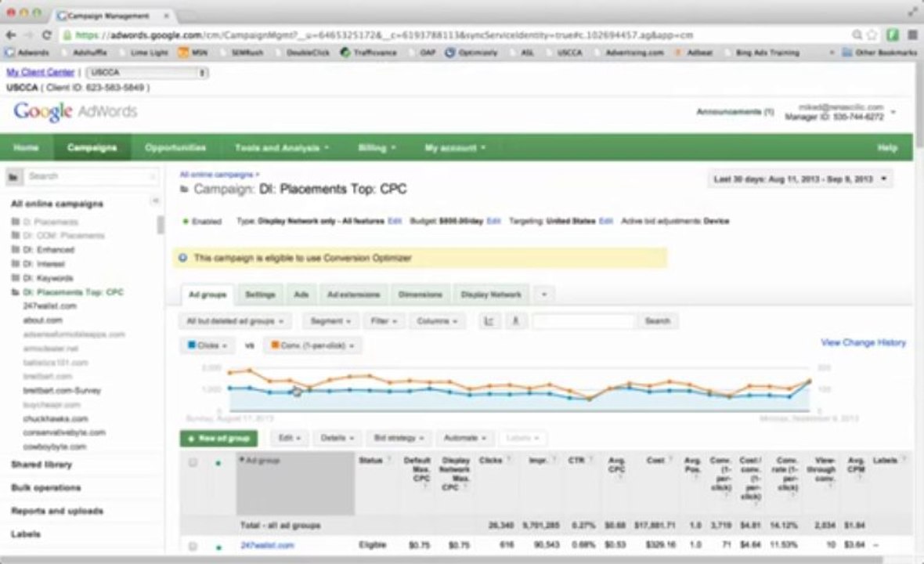The width and height of the screenshot is (924, 564).
Task: Open more tabs arrow after Display Network
Action: [544, 295]
